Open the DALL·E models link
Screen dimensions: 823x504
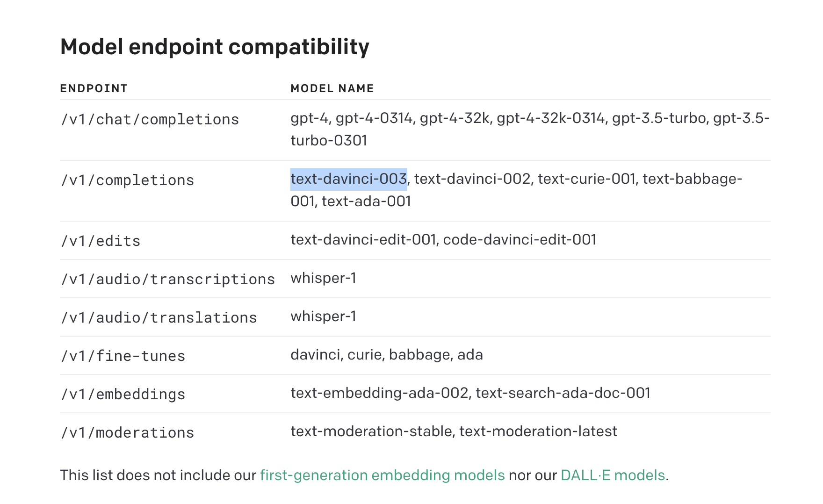[612, 475]
